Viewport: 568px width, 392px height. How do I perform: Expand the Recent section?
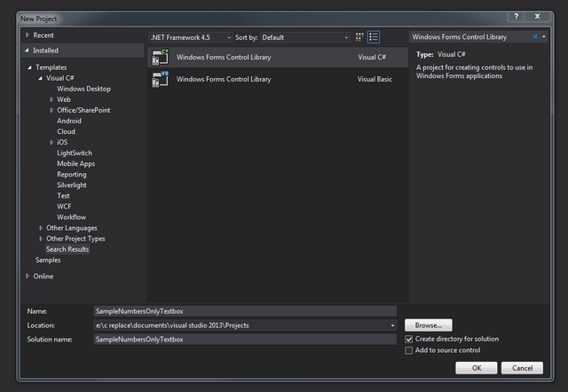click(x=28, y=35)
